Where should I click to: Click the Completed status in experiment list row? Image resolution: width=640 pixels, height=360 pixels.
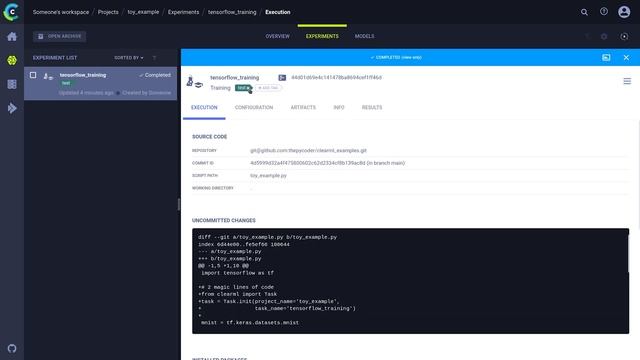(x=155, y=75)
